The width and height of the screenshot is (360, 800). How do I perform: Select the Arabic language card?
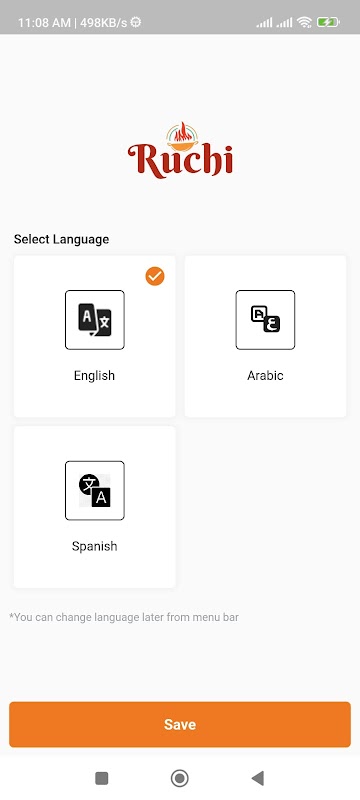[265, 336]
